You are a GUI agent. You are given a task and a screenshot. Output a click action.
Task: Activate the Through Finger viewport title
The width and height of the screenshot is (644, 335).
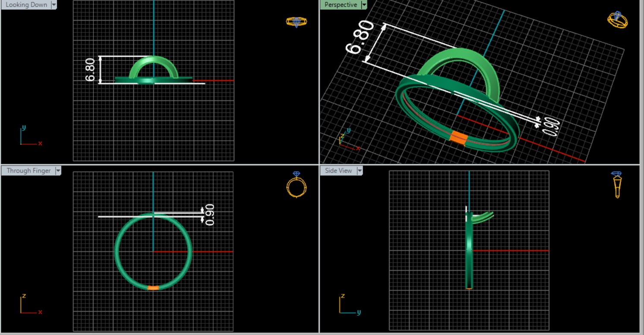28,171
